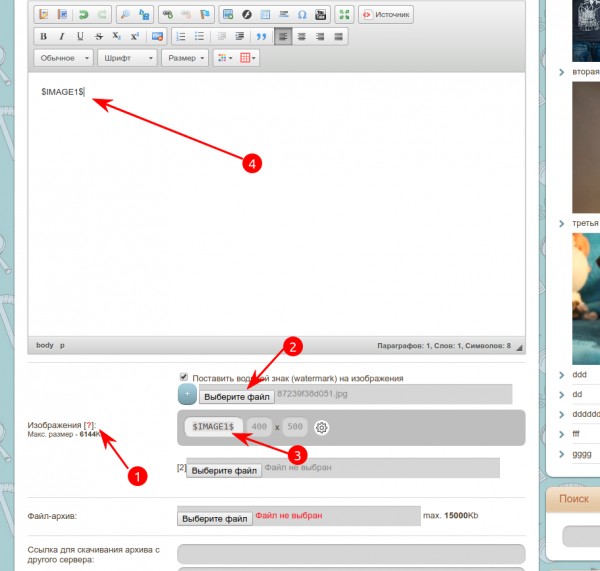
Task: Embed a YouTube video
Action: (321, 15)
